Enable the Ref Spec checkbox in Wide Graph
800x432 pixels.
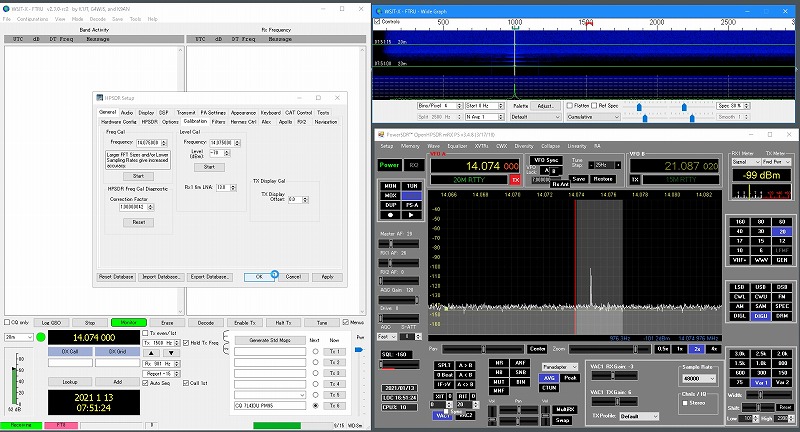click(594, 106)
